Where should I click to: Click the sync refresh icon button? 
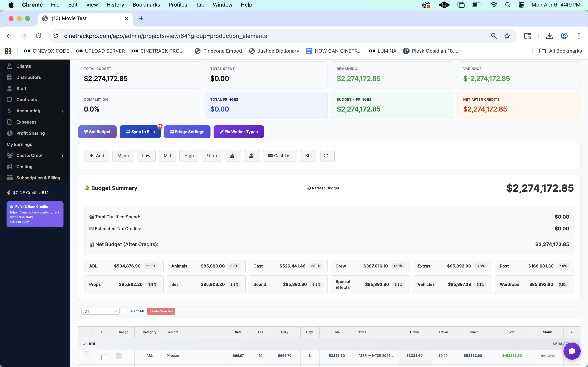pos(327,156)
